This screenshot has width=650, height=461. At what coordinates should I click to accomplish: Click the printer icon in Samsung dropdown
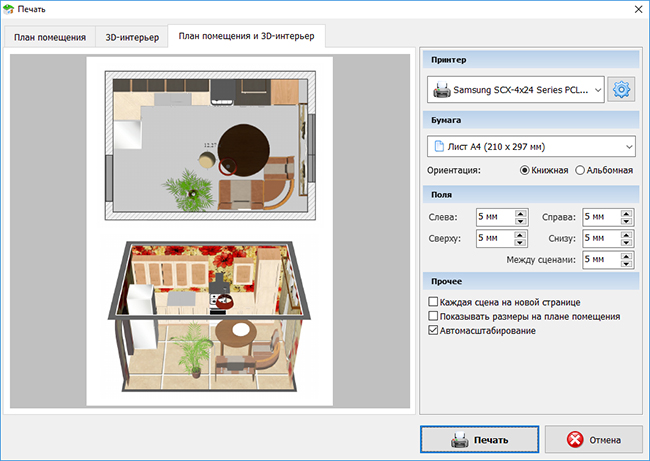(x=442, y=90)
